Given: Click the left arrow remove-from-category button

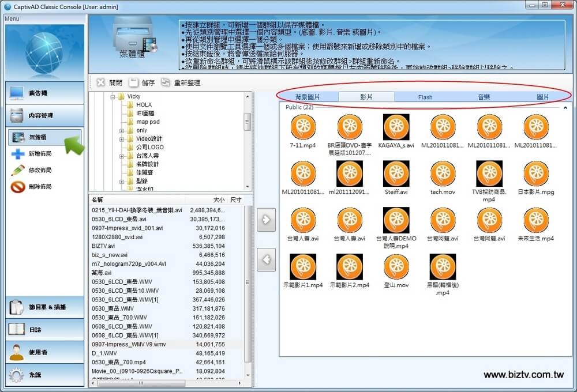Looking at the screenshot, I should 266,259.
